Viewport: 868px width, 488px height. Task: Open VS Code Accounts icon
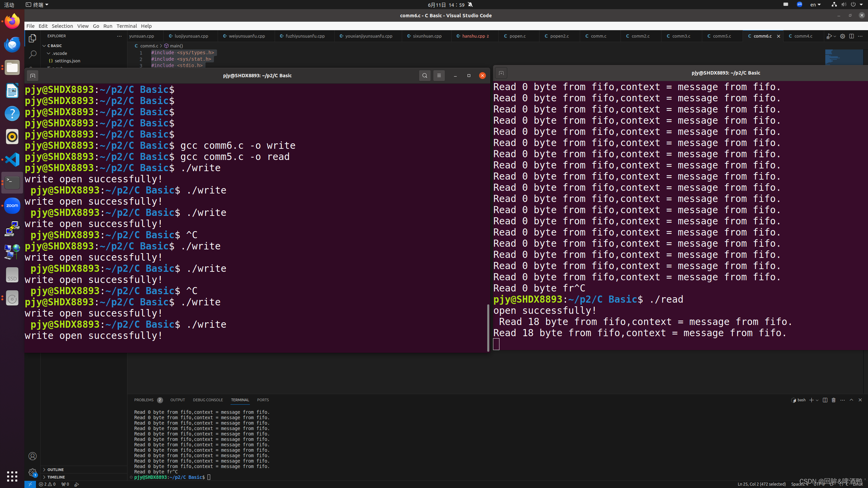click(33, 456)
